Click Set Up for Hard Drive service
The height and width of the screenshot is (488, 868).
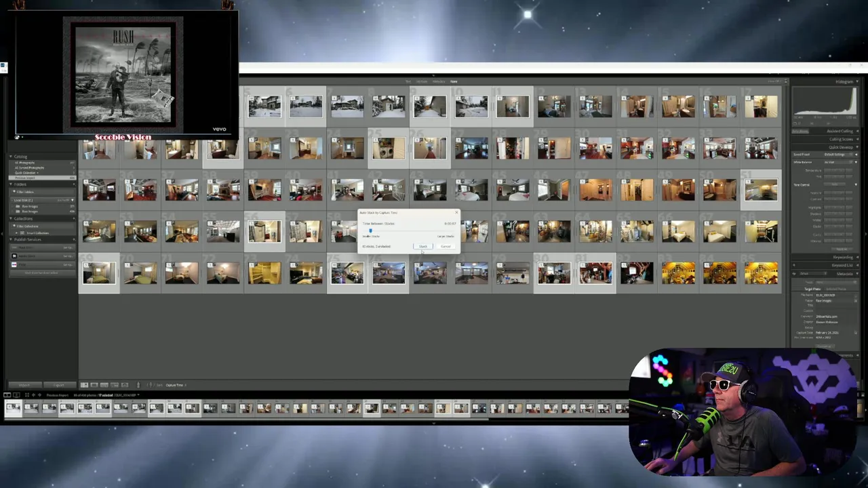[68, 247]
